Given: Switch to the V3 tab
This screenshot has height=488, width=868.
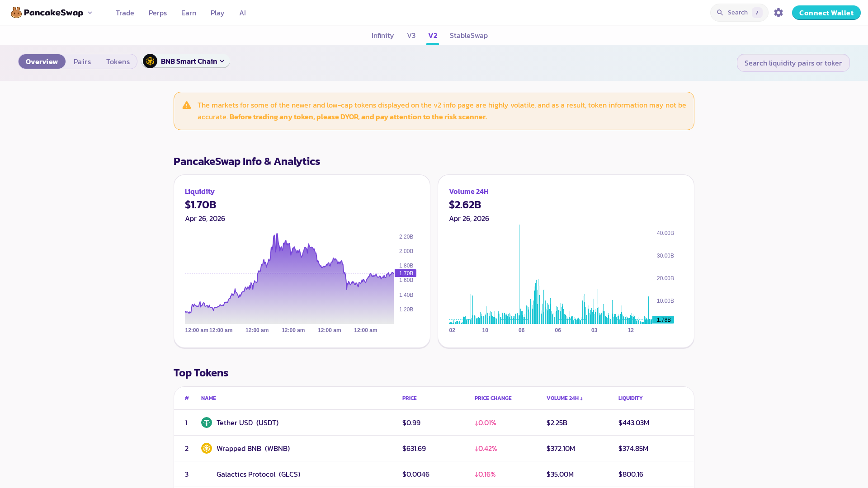Looking at the screenshot, I should 411,35.
